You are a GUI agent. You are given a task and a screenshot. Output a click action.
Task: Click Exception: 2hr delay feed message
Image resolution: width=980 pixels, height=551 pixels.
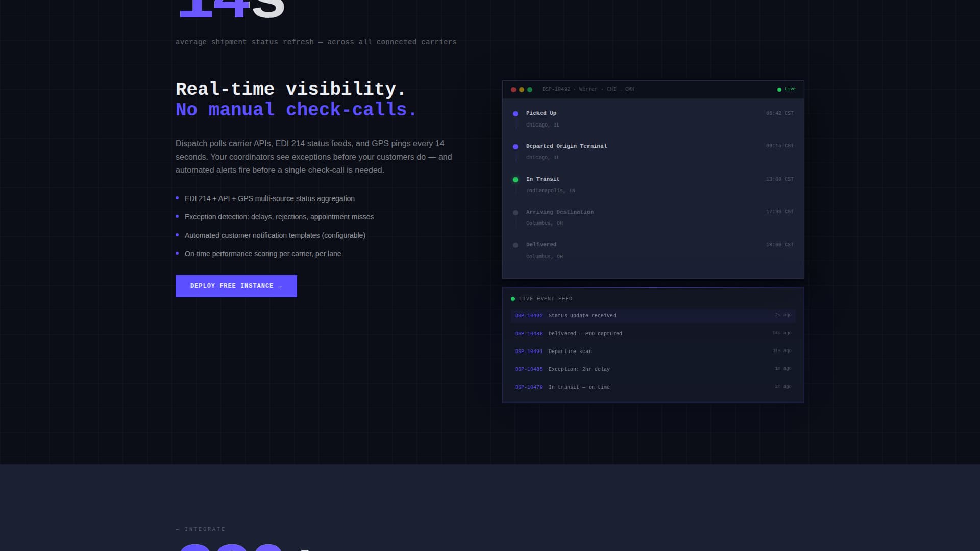(579, 369)
